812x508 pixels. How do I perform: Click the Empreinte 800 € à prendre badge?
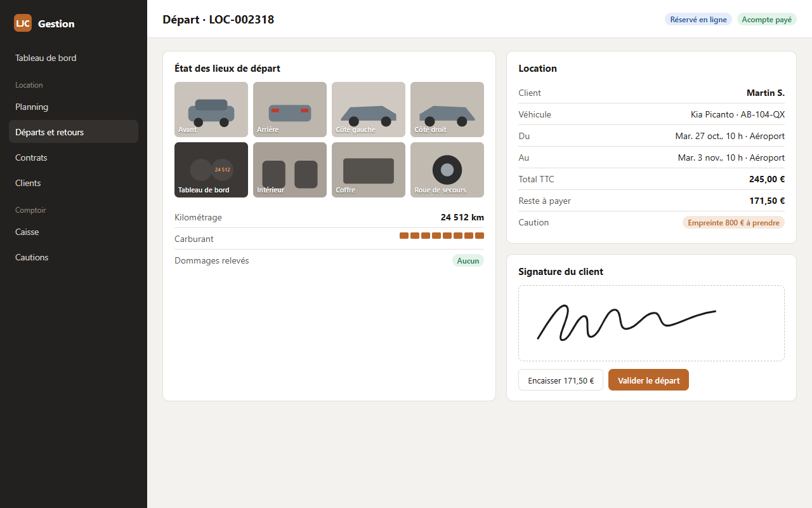pyautogui.click(x=733, y=222)
